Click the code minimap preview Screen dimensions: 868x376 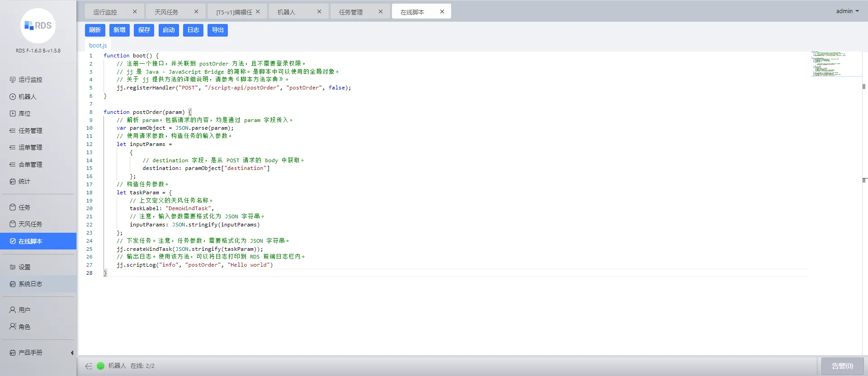pos(829,64)
